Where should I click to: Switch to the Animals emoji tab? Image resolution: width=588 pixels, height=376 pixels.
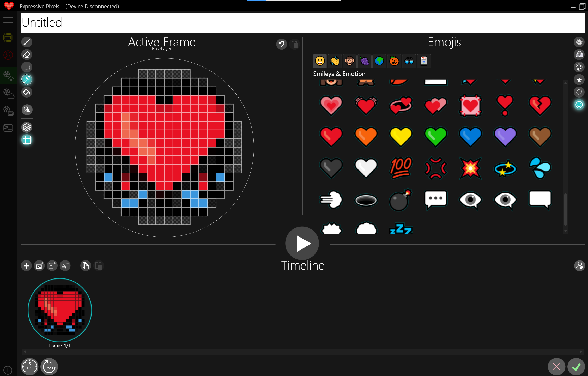tap(349, 61)
